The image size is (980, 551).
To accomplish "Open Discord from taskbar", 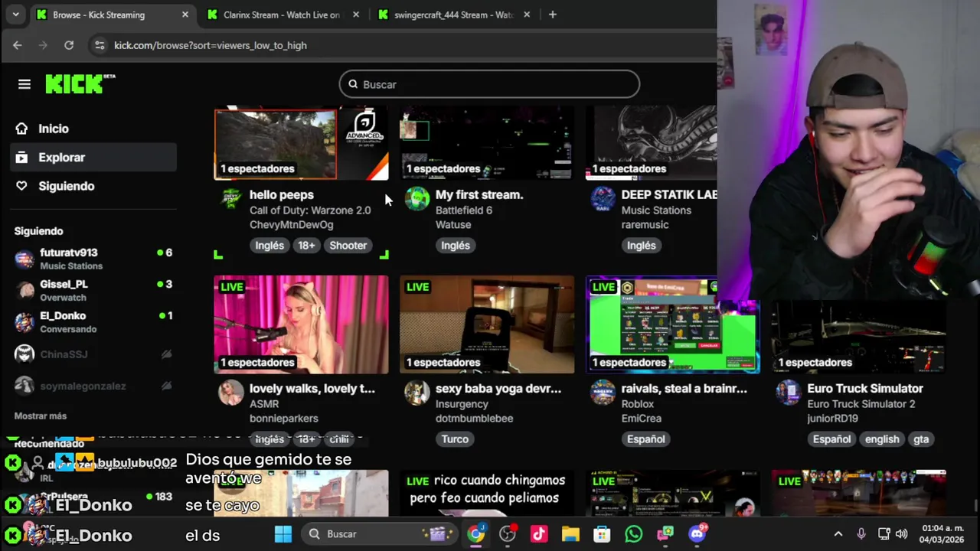I will (x=697, y=533).
